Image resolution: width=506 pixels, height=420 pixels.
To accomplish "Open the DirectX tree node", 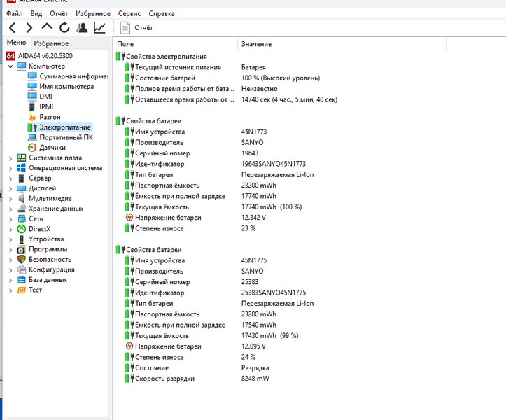I will click(x=39, y=229).
